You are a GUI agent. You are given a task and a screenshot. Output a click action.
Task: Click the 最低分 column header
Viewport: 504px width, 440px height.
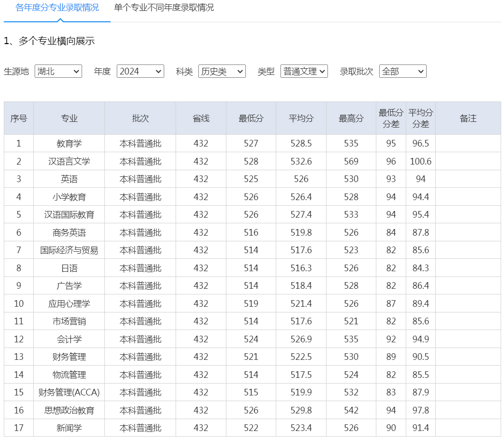point(251,118)
